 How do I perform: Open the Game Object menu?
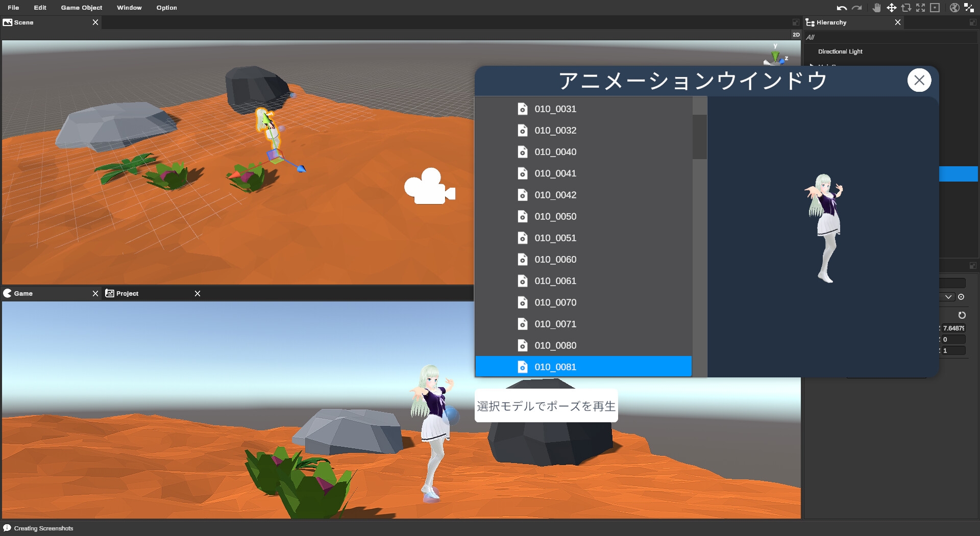[81, 8]
